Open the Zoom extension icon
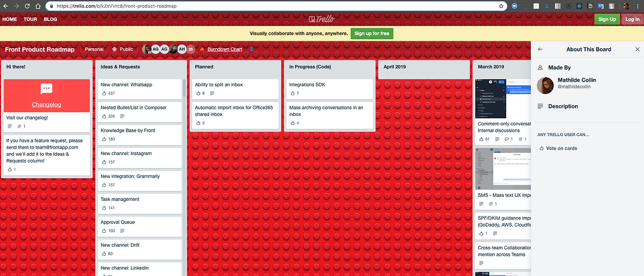This screenshot has height=276, width=644. pyautogui.click(x=515, y=6)
